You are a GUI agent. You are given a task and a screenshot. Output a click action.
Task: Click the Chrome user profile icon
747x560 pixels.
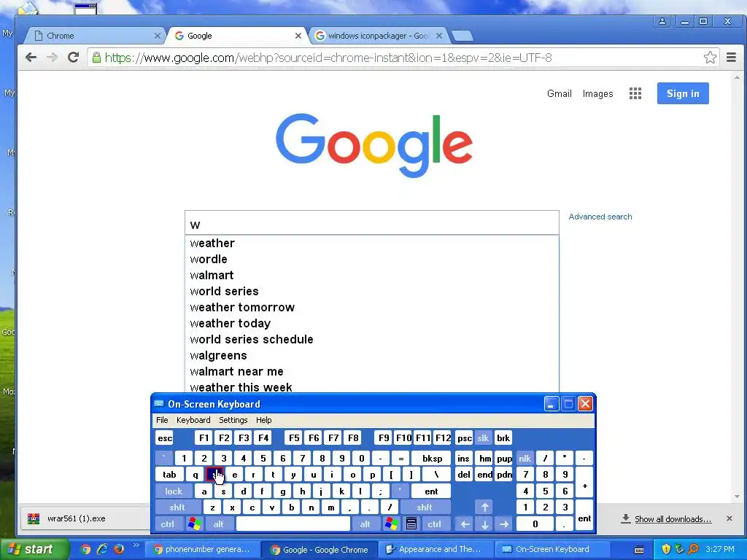click(x=662, y=21)
